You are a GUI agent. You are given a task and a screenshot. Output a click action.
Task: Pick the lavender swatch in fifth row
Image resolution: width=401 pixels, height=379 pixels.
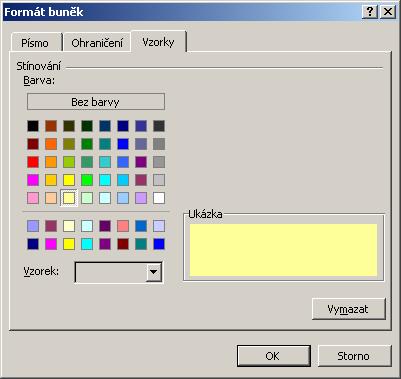coord(141,198)
